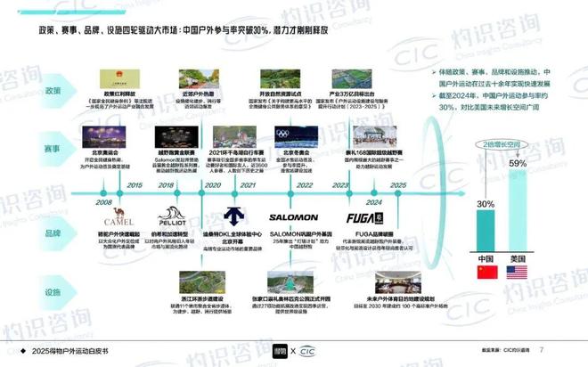Click the 越野跑黄金联赛 caption text

tap(176, 152)
